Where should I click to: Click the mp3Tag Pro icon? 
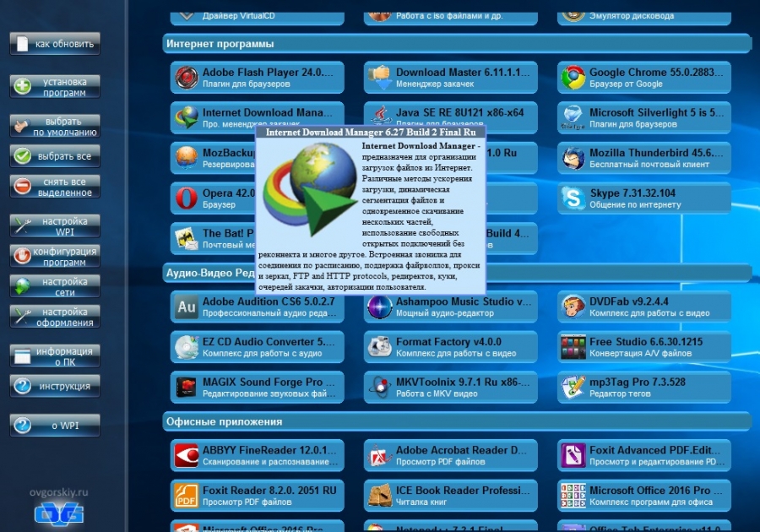pos(573,387)
